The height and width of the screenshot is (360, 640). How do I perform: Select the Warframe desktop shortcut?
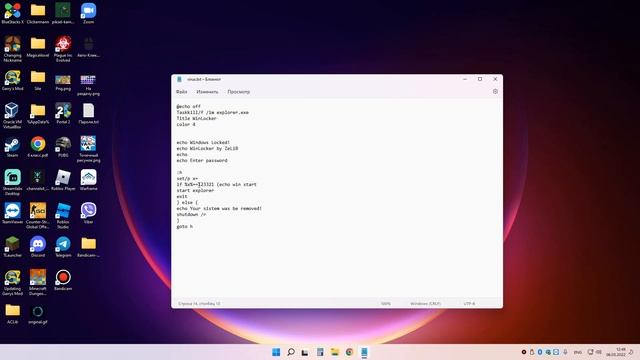click(x=89, y=180)
